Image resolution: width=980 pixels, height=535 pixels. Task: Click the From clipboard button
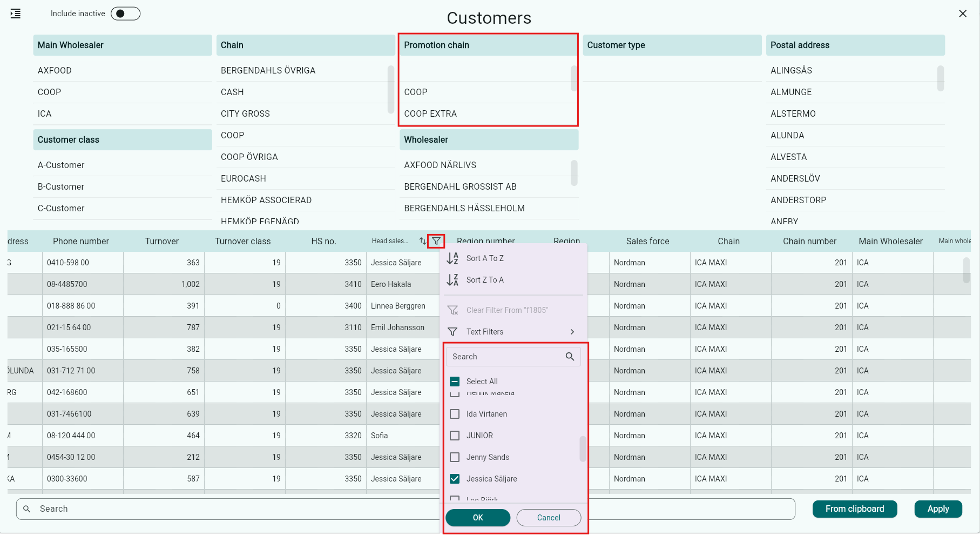click(855, 509)
